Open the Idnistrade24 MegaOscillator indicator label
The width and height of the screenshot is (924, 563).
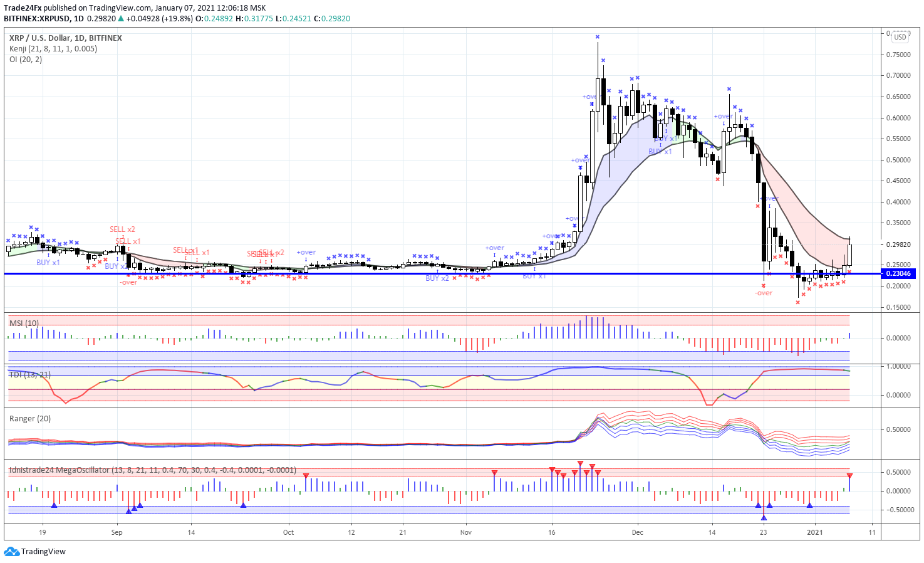coord(153,470)
